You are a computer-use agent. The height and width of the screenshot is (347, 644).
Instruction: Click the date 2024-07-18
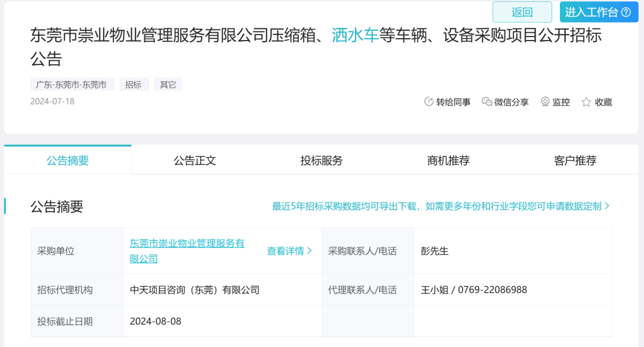coord(52,101)
